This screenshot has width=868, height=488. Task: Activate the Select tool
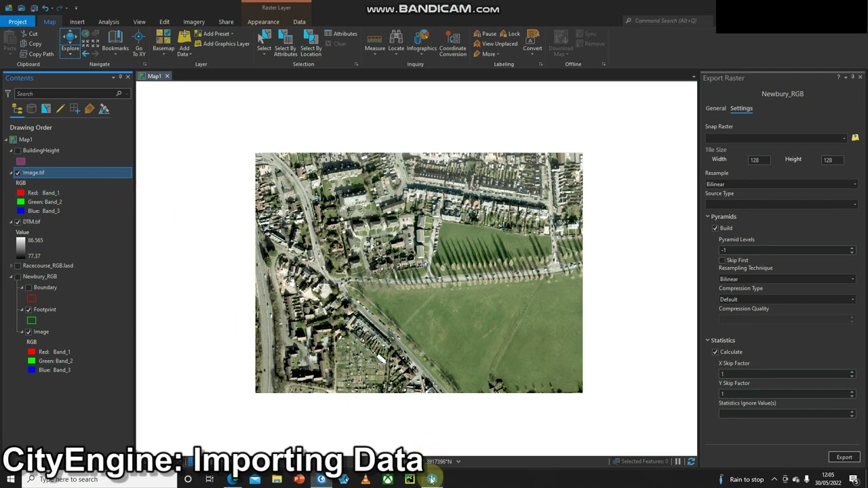click(x=264, y=42)
